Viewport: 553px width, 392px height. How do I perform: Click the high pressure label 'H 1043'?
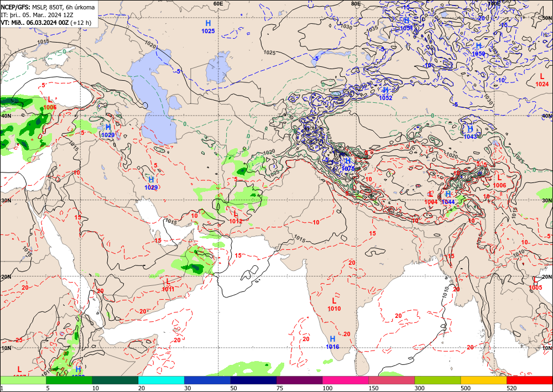click(470, 133)
